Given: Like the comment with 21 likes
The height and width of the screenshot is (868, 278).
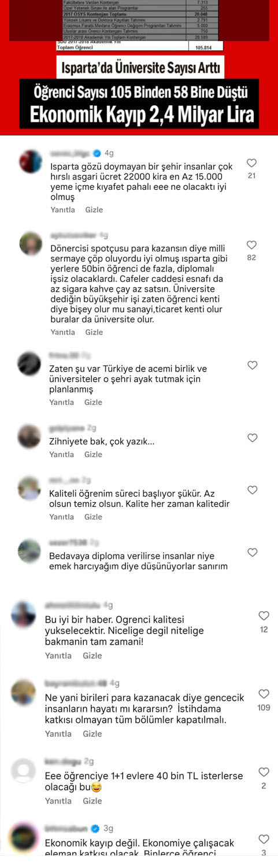Looking at the screenshot, I should pyautogui.click(x=251, y=163).
